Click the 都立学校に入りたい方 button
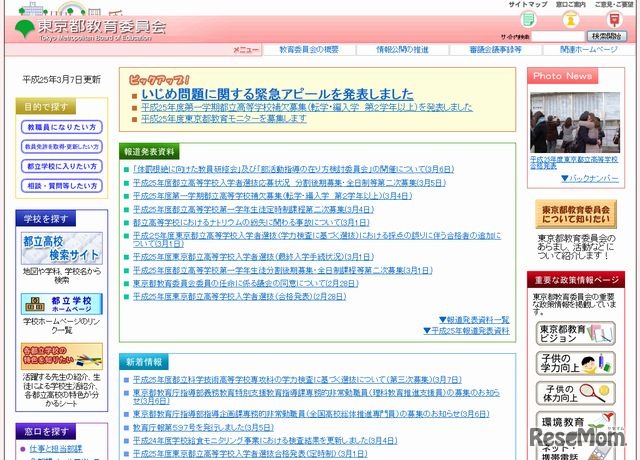640x460 pixels. pyautogui.click(x=62, y=166)
